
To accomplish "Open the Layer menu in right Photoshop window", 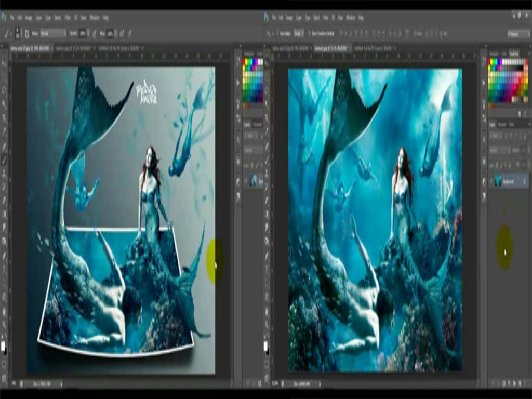I will click(x=299, y=18).
